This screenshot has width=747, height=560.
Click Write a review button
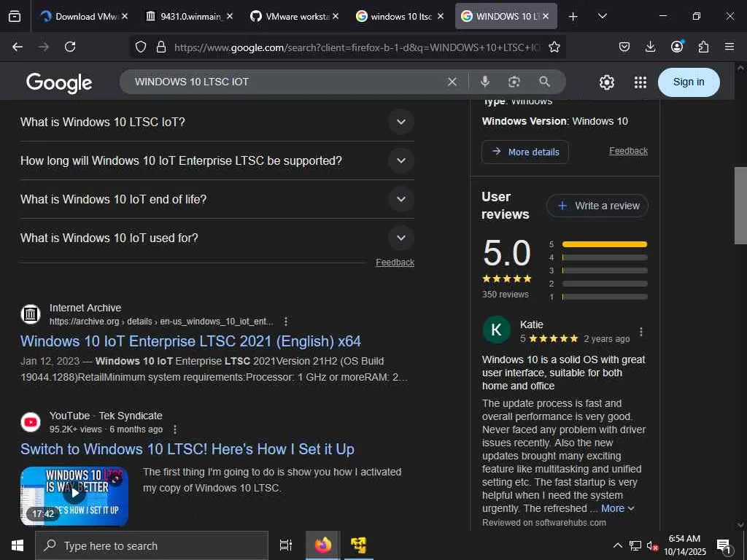coord(597,206)
